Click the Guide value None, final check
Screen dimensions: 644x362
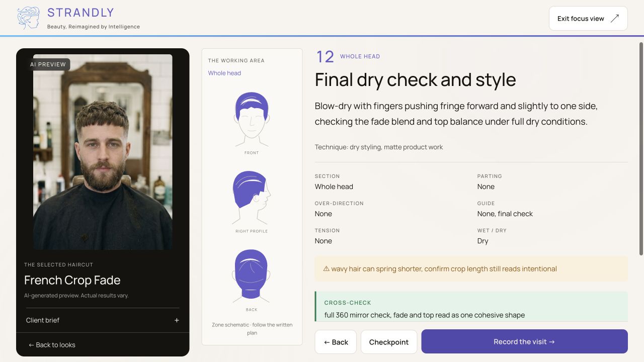click(505, 214)
